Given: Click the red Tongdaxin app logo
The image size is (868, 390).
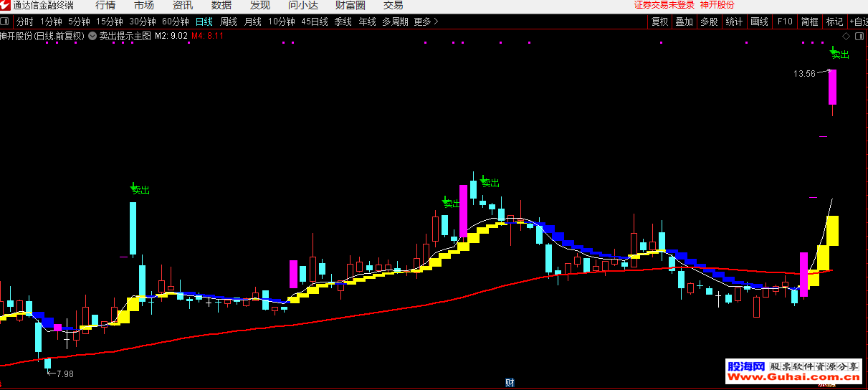Looking at the screenshot, I should 6,6.
